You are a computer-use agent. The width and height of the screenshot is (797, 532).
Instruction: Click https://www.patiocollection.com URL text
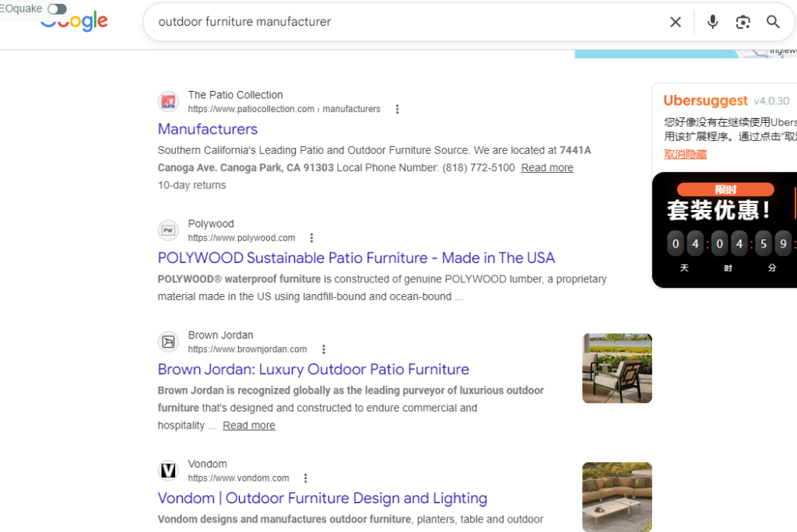tap(251, 109)
